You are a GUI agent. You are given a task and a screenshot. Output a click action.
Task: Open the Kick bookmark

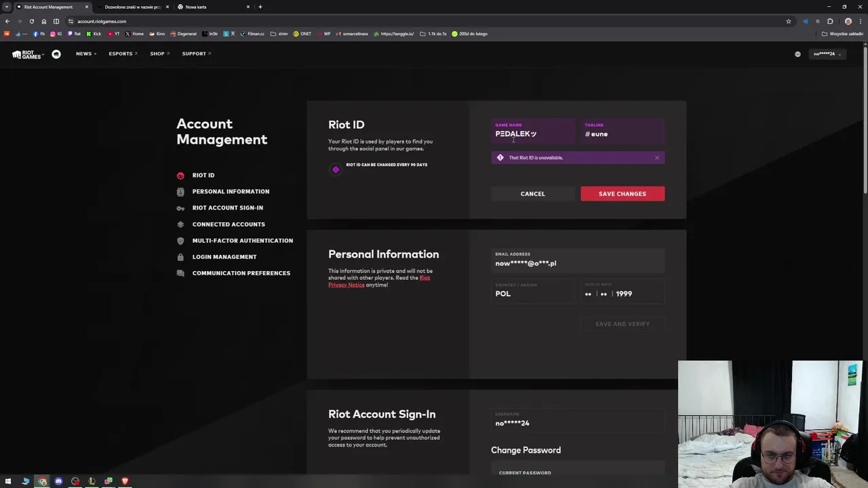click(x=94, y=34)
